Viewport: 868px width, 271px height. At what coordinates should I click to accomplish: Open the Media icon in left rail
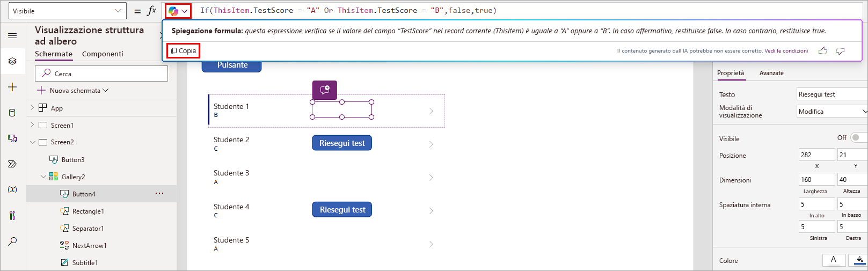tap(12, 138)
